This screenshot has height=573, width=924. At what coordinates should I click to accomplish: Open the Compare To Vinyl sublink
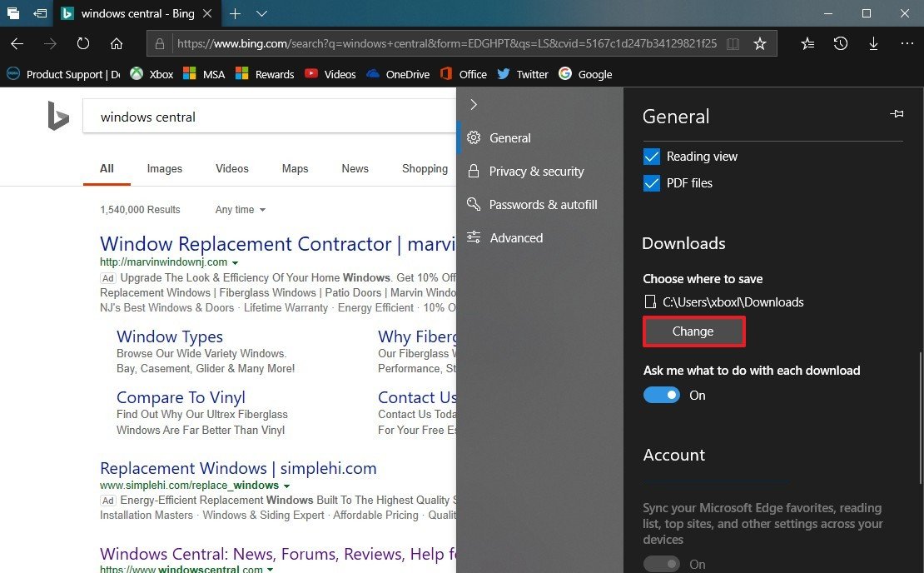pos(181,398)
